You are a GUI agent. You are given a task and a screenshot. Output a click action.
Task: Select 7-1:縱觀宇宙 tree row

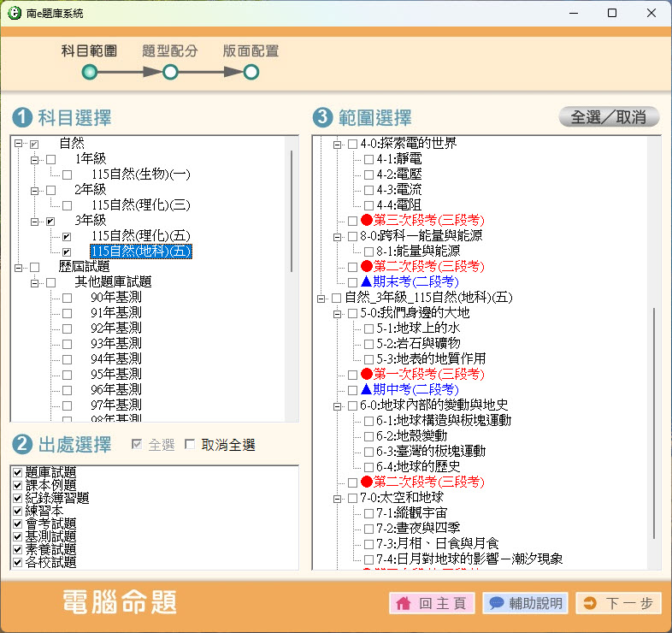[412, 513]
